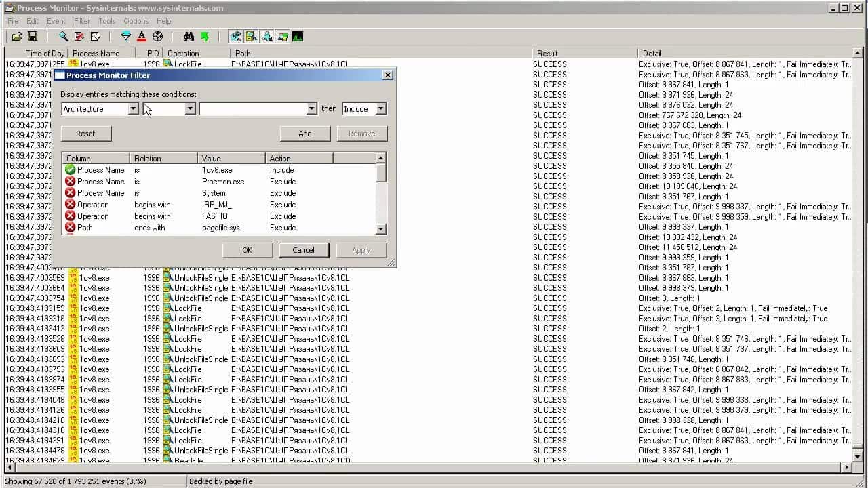Open the File menu
The image size is (868, 488).
tap(14, 21)
